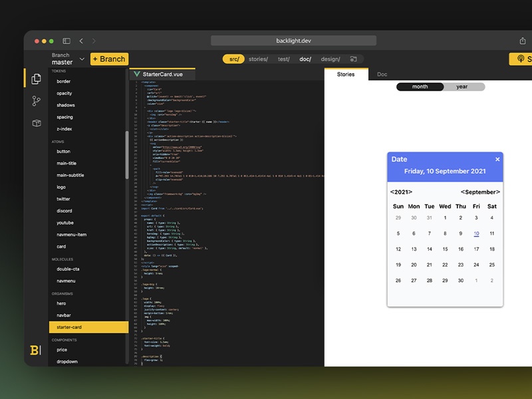Select the highlighted starter-card item
The width and height of the screenshot is (532, 399).
[88, 327]
